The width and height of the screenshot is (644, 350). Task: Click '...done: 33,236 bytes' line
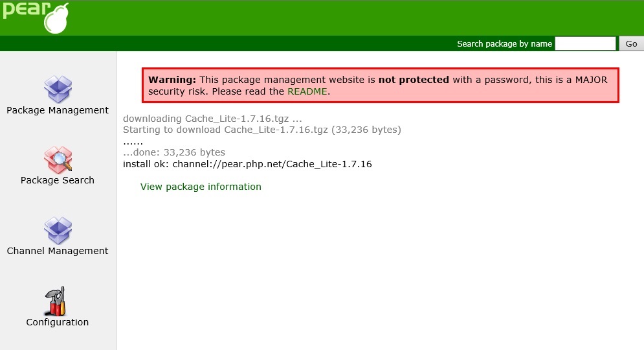coord(174,152)
